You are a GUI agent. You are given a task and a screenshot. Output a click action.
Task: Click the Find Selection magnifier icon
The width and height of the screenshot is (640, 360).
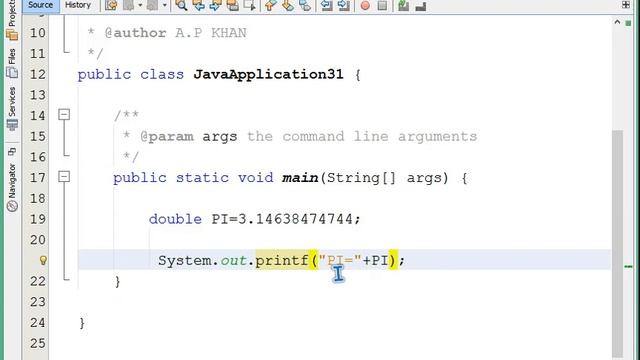click(181, 5)
